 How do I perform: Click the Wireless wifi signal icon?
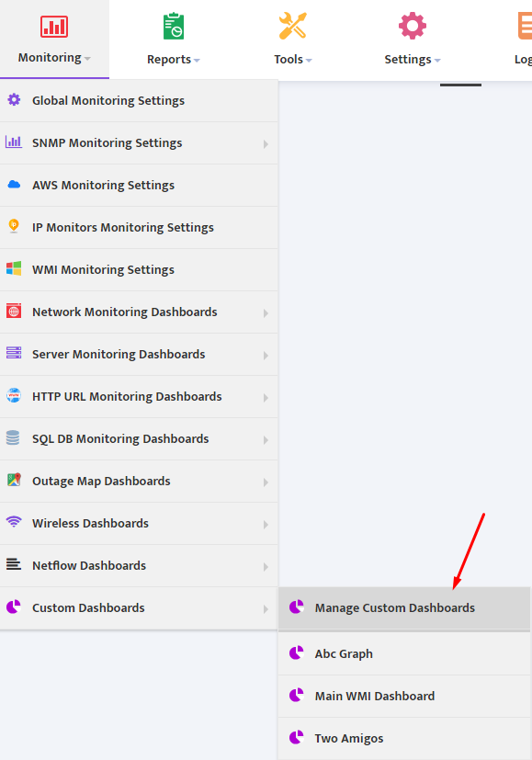[14, 522]
